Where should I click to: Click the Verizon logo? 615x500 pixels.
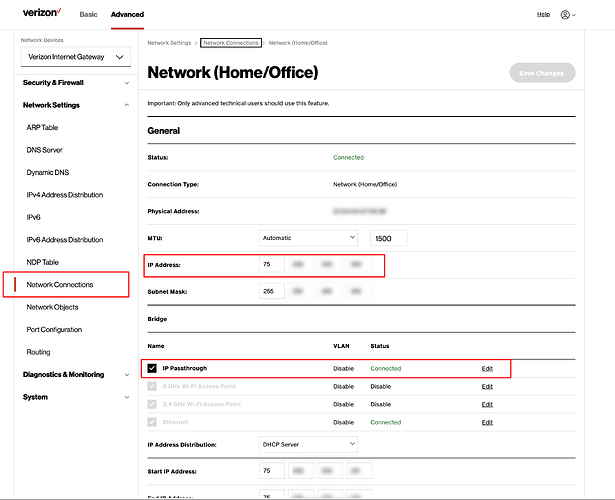[x=42, y=13]
